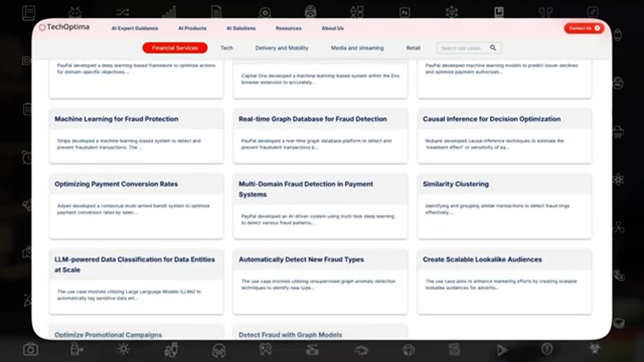This screenshot has width=644, height=362.
Task: Open LLM-powered Data Classification card
Action: pos(136,282)
